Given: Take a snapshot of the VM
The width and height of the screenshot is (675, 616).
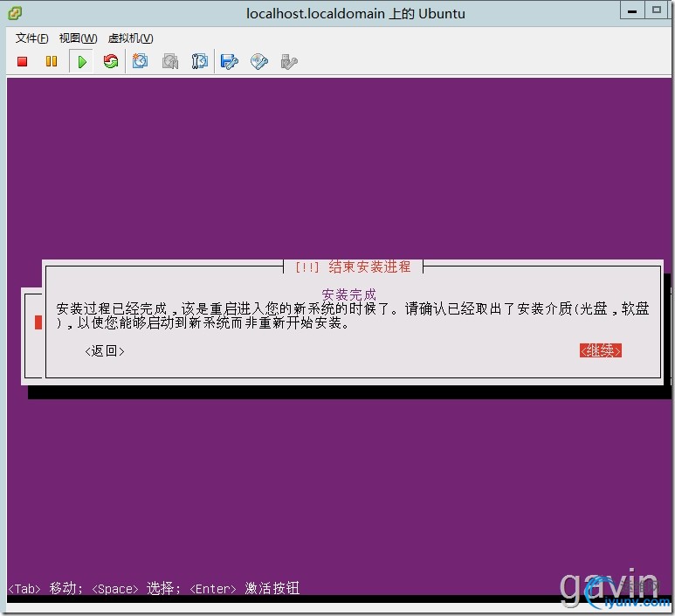Looking at the screenshot, I should tap(140, 61).
